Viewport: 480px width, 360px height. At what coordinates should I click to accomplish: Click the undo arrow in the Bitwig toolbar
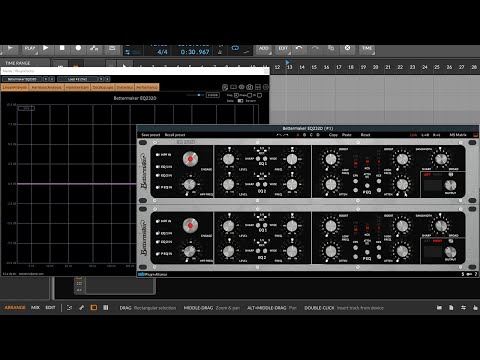tap(299, 48)
